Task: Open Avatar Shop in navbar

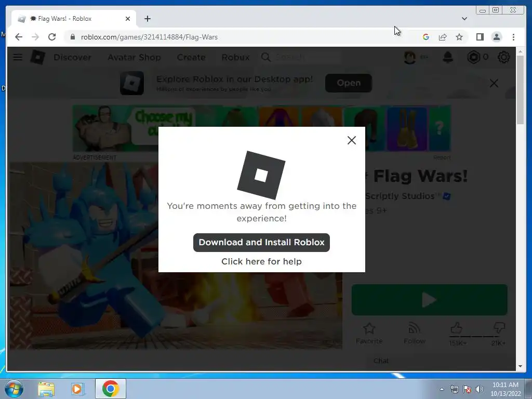Action: coord(134,57)
